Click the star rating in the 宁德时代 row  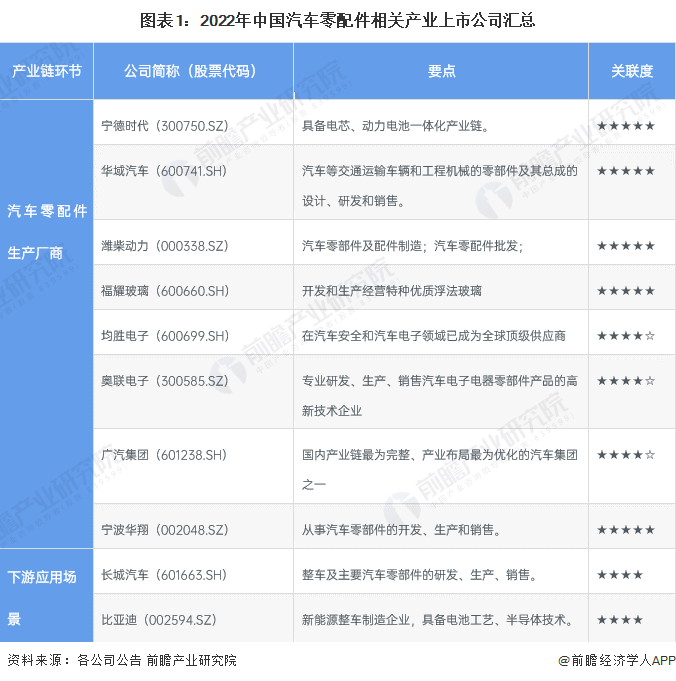click(x=626, y=126)
